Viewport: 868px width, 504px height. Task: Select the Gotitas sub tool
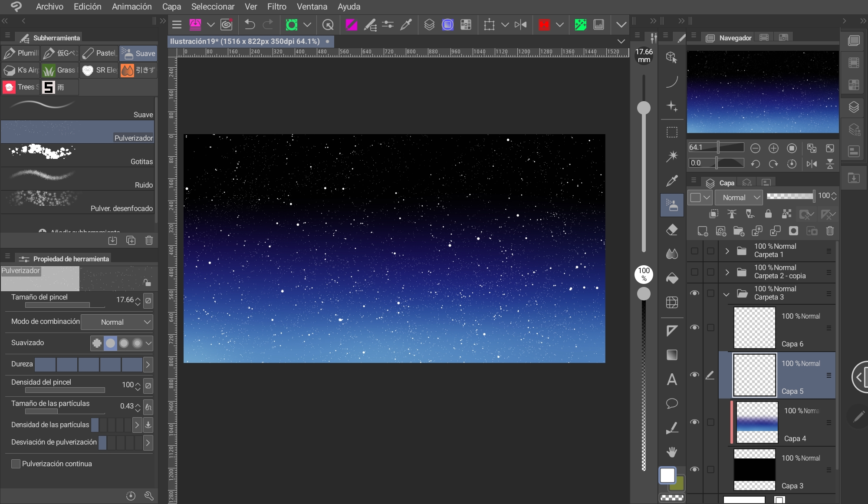click(77, 155)
